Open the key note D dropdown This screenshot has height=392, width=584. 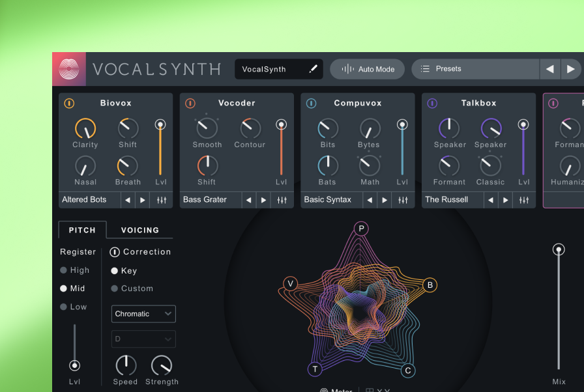pyautogui.click(x=143, y=339)
